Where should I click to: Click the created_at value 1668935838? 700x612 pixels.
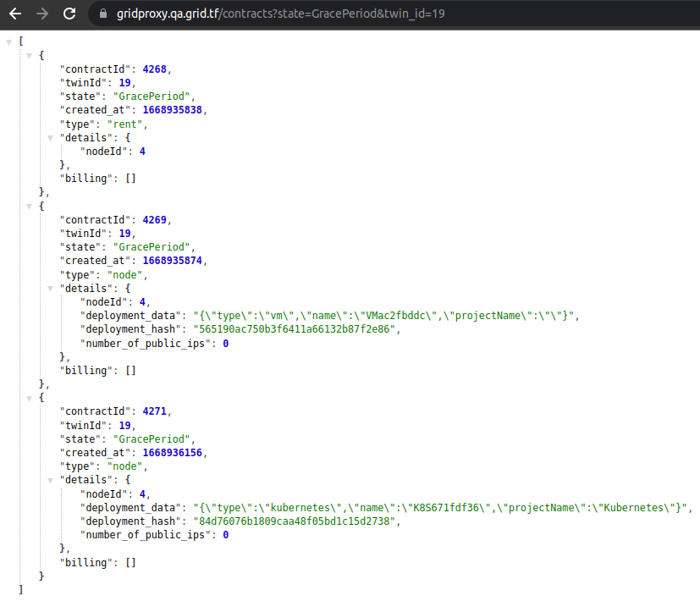[x=172, y=110]
